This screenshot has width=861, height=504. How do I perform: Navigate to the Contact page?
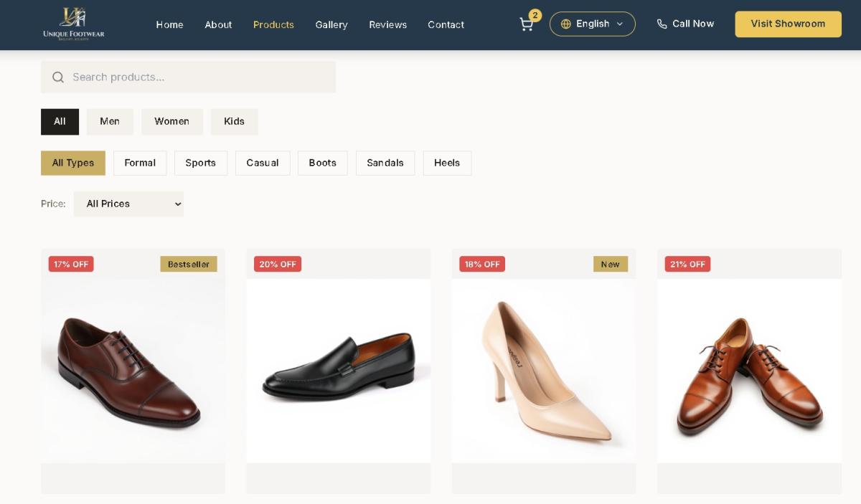446,25
